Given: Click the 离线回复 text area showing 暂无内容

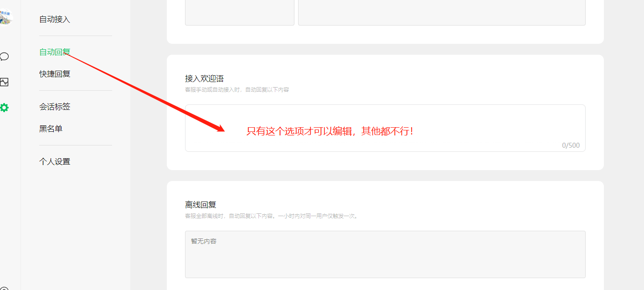Looking at the screenshot, I should click(x=385, y=254).
